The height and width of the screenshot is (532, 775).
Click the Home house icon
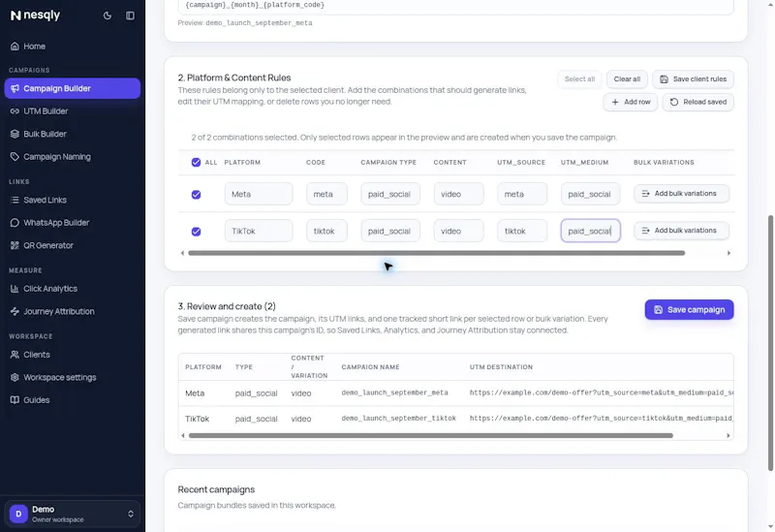(15, 46)
